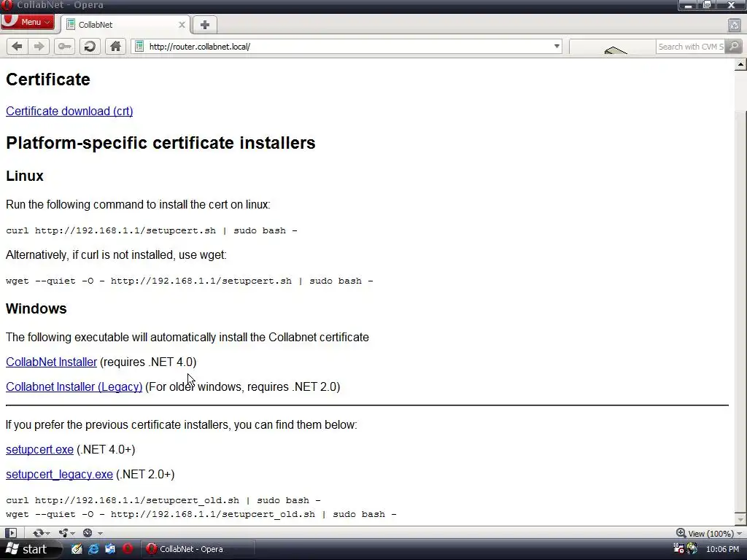Screen dimensions: 747x560
Task: Click the Opera Turbo status icon
Action: click(x=88, y=533)
